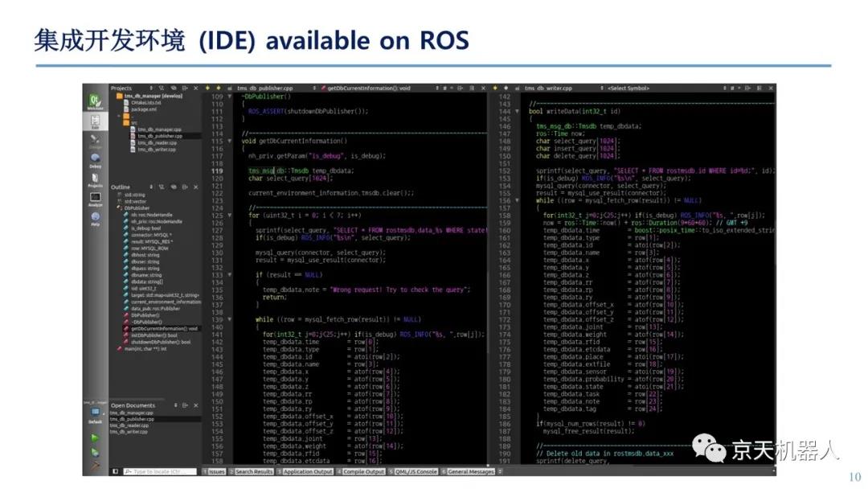
Task: Close the left editor split
Action: pos(483,88)
